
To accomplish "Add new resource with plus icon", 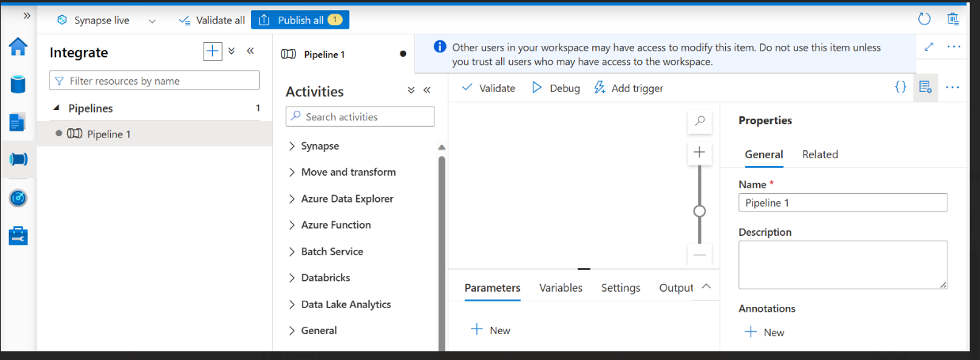I will [x=212, y=51].
